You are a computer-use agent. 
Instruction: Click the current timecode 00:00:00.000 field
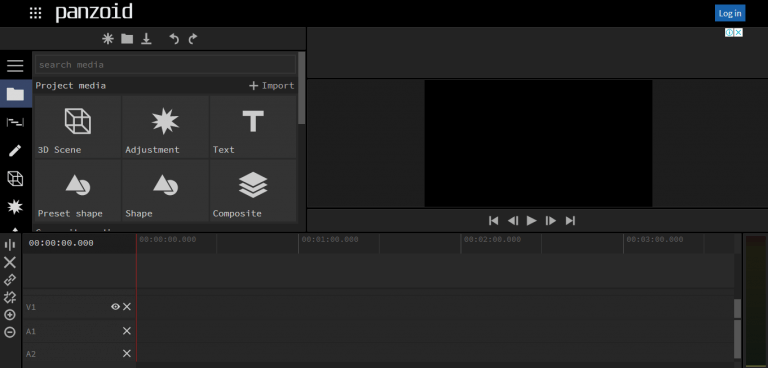pos(61,243)
